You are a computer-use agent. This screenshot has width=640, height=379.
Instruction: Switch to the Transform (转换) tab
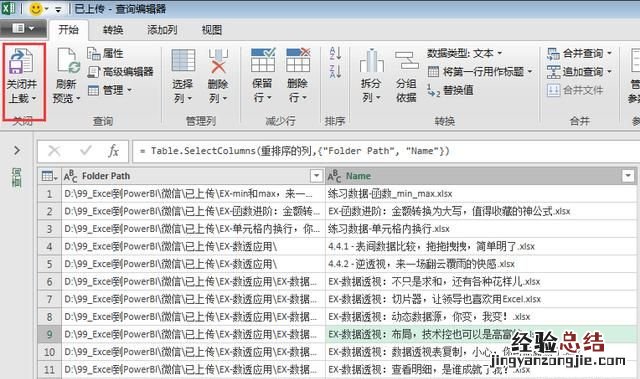[x=113, y=30]
